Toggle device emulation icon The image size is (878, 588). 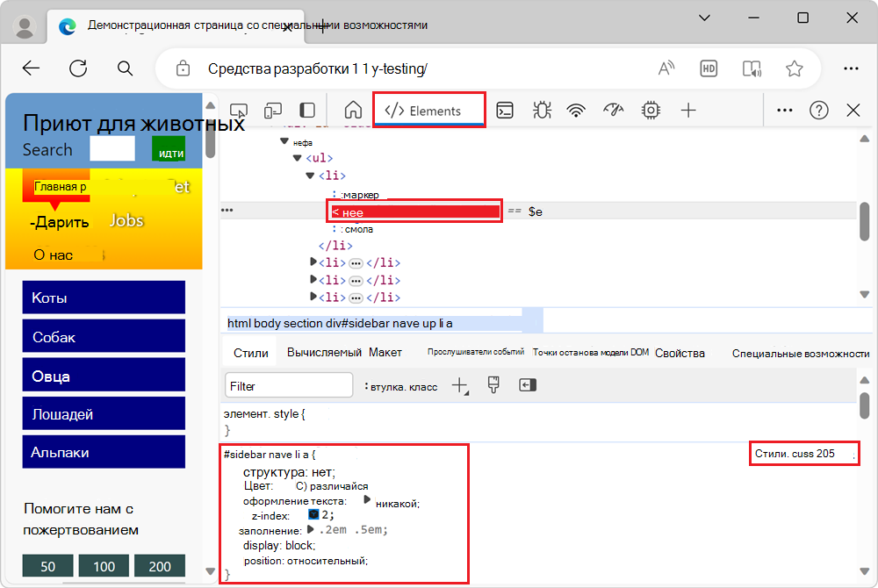tap(273, 111)
